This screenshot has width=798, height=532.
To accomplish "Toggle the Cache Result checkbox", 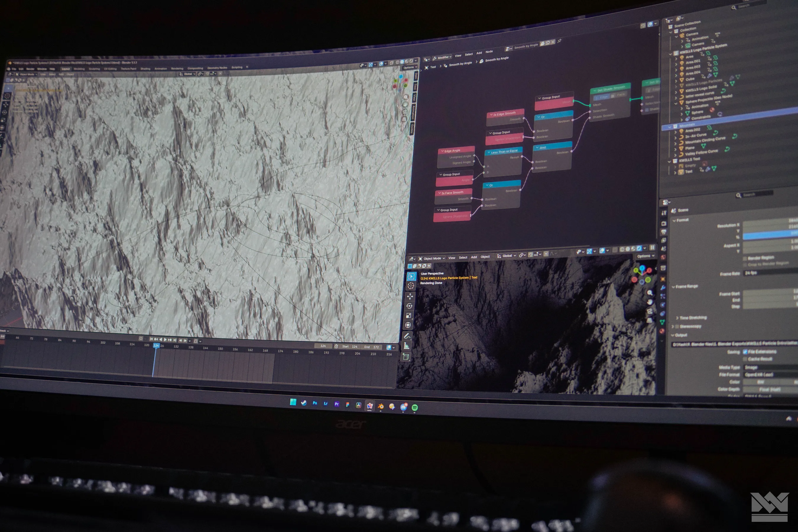I will coord(745,359).
